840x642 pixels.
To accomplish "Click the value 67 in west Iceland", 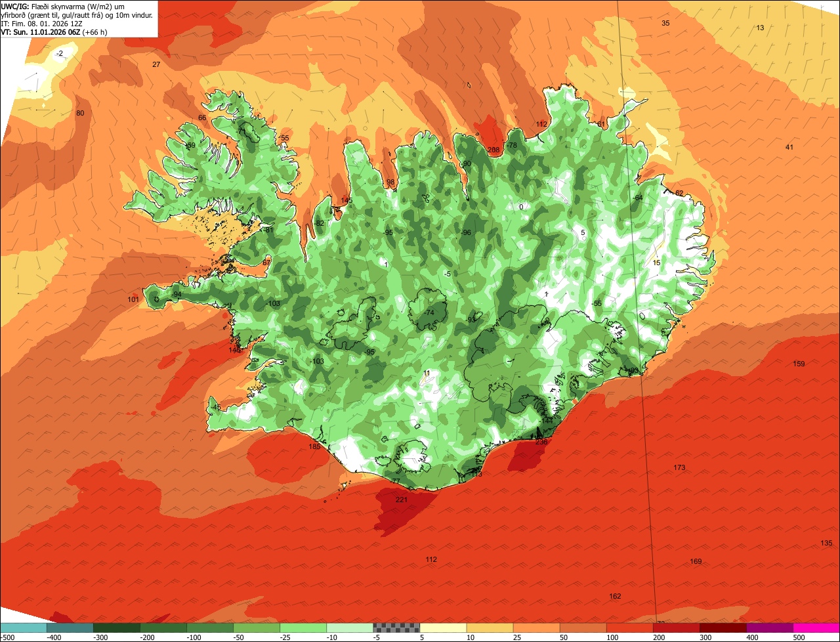I will tap(266, 263).
